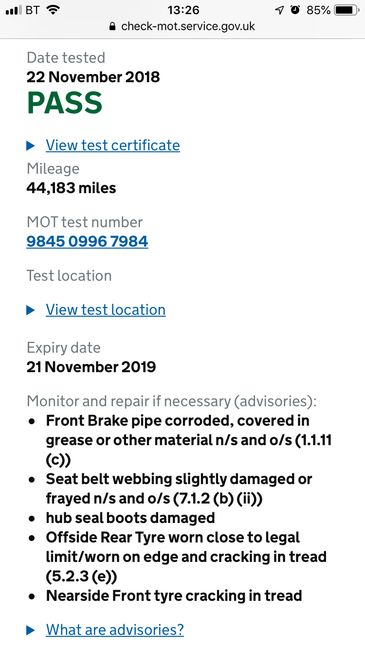Open MOT test number 9845 0996 7984
This screenshot has height=649, width=365.
point(87,241)
